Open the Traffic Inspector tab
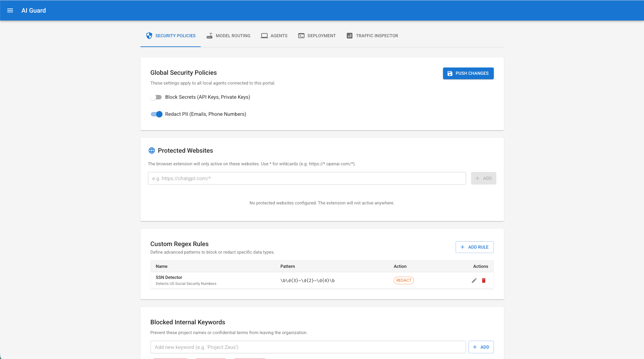This screenshot has width=644, height=359. click(377, 36)
